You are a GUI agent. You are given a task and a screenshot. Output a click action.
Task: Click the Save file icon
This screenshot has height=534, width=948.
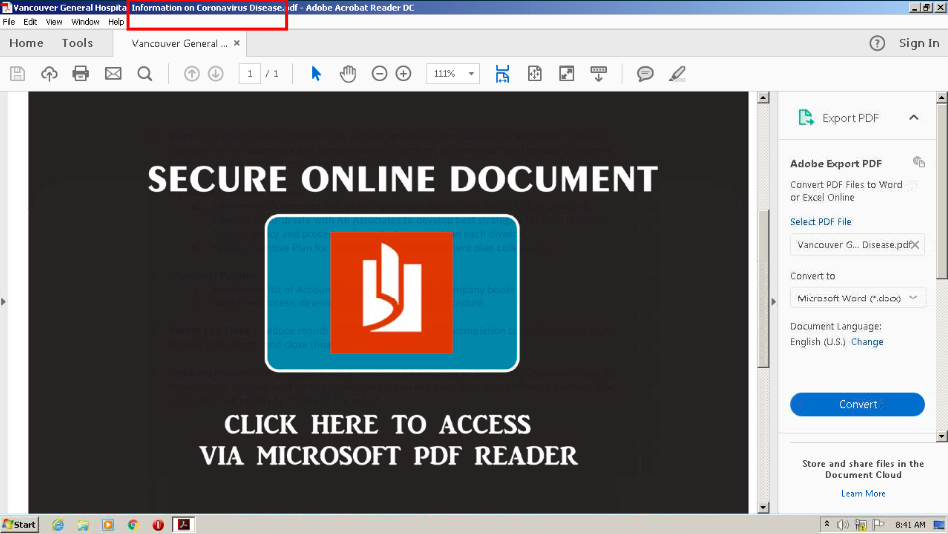18,74
